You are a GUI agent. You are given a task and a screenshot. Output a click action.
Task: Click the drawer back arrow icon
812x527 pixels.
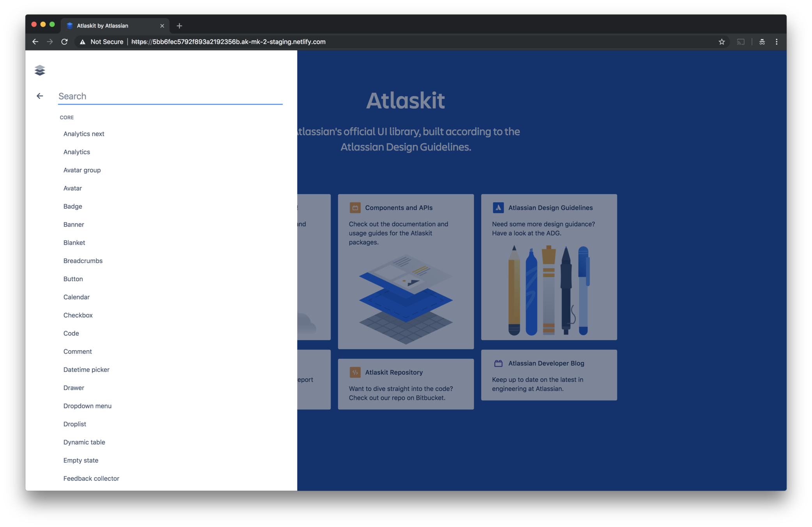tap(40, 96)
